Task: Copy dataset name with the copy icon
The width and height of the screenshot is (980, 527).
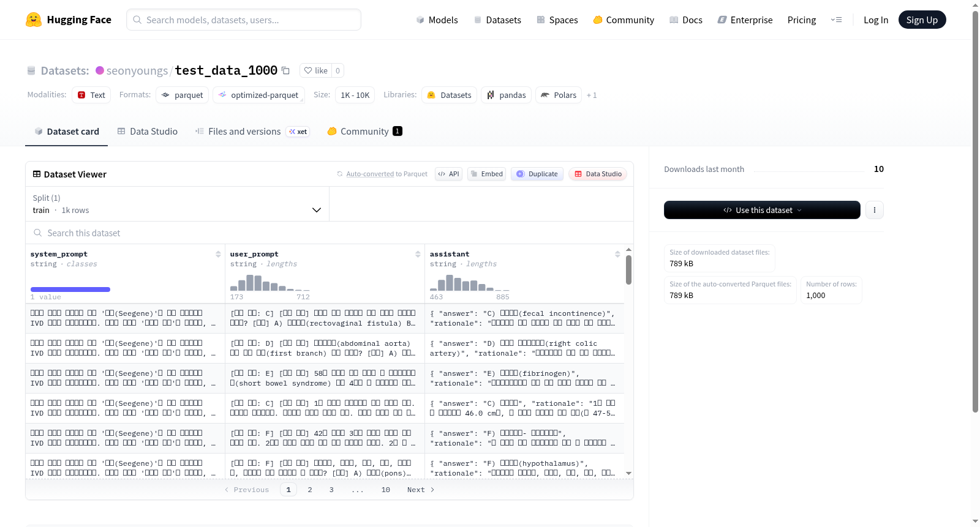Action: tap(285, 70)
